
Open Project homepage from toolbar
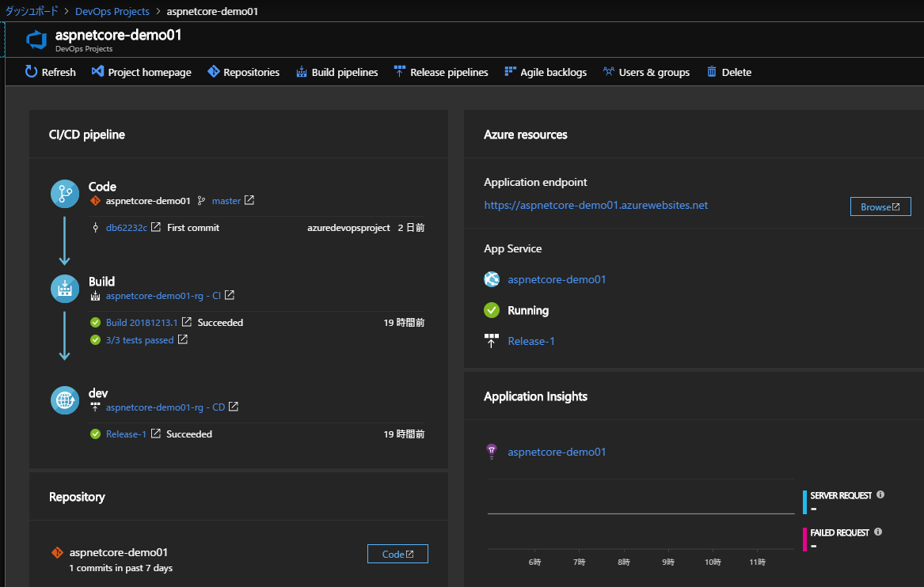point(142,72)
